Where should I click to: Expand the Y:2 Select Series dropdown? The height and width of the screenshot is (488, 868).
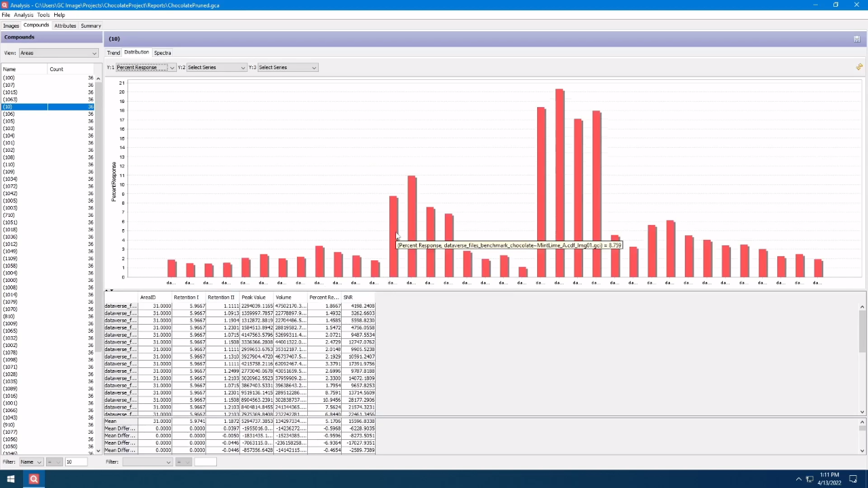click(x=216, y=67)
